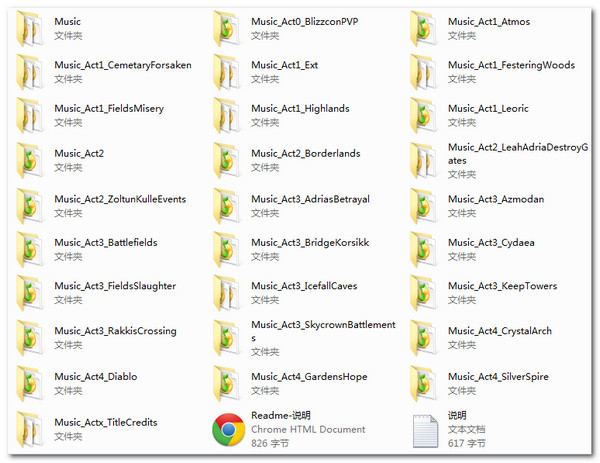Select the file name "Music_Act1_Atmos"
The height and width of the screenshot is (463, 600).
(x=489, y=22)
